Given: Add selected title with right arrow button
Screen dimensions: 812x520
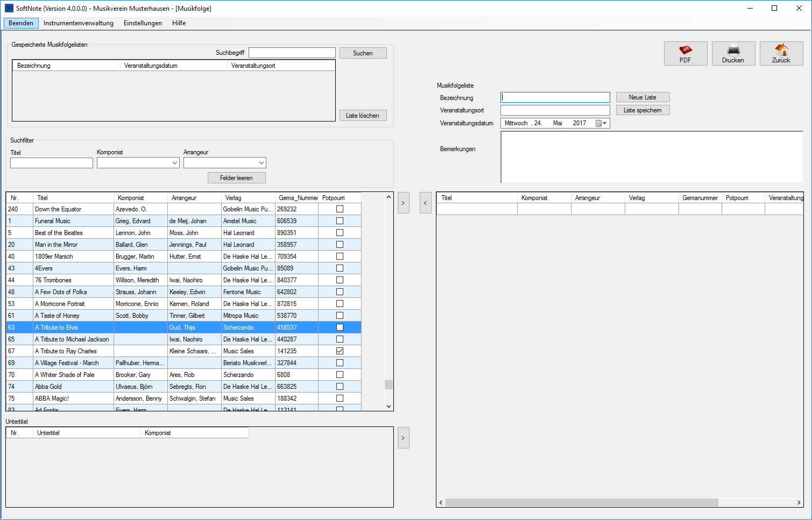Looking at the screenshot, I should [403, 203].
